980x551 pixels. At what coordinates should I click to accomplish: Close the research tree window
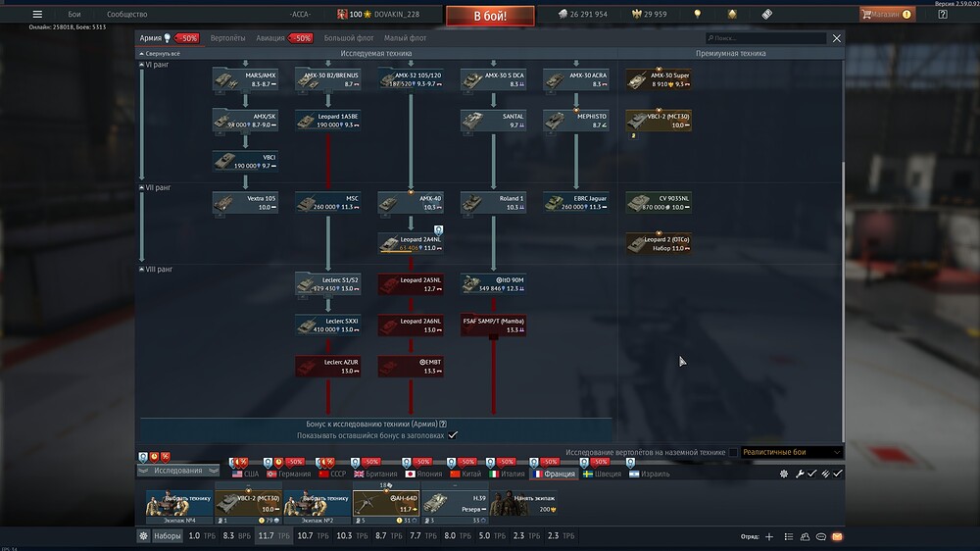tap(836, 38)
